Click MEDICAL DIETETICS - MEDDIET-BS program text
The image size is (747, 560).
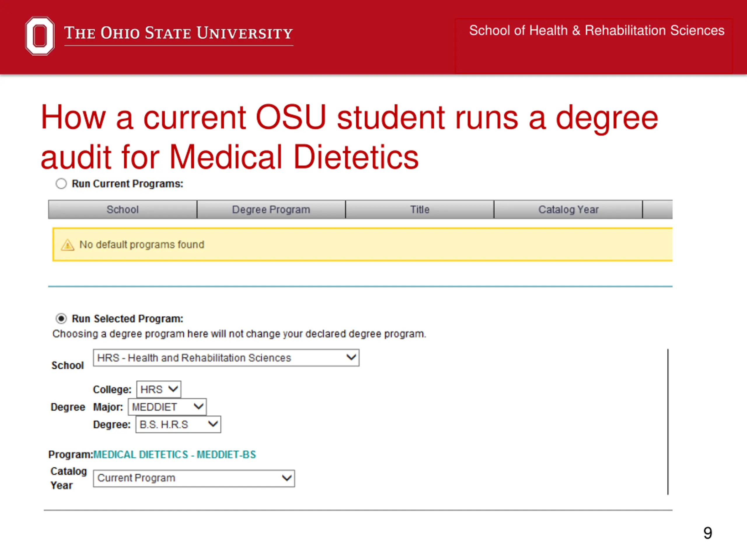tap(174, 455)
